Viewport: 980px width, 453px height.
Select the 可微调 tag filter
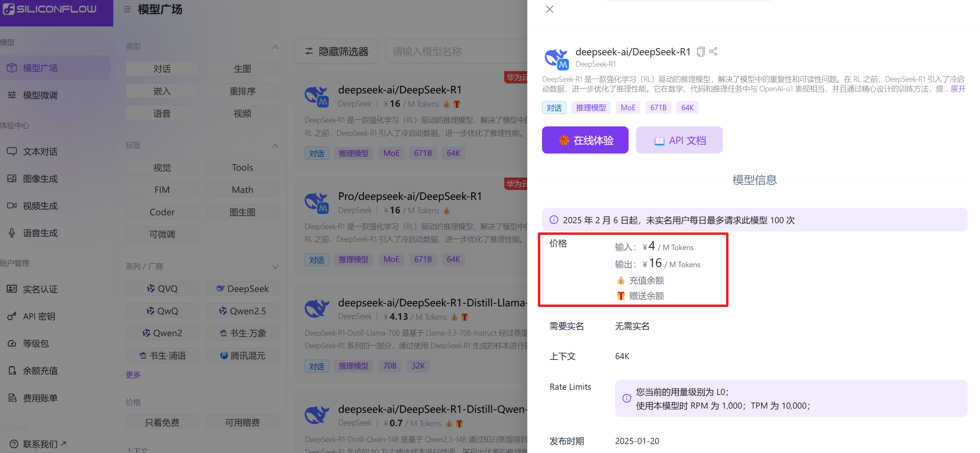tap(162, 234)
